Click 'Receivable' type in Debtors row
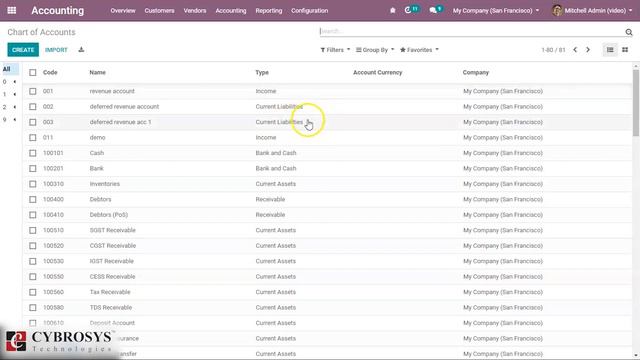Image resolution: width=640 pixels, height=360 pixels. pyautogui.click(x=270, y=199)
